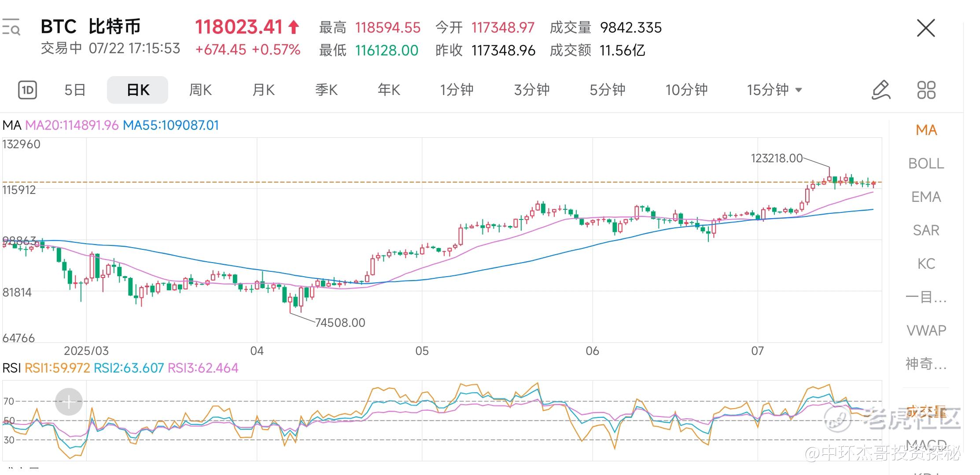Expand the 15分钟 dropdown arrow
The width and height of the screenshot is (980, 475).
click(x=799, y=90)
